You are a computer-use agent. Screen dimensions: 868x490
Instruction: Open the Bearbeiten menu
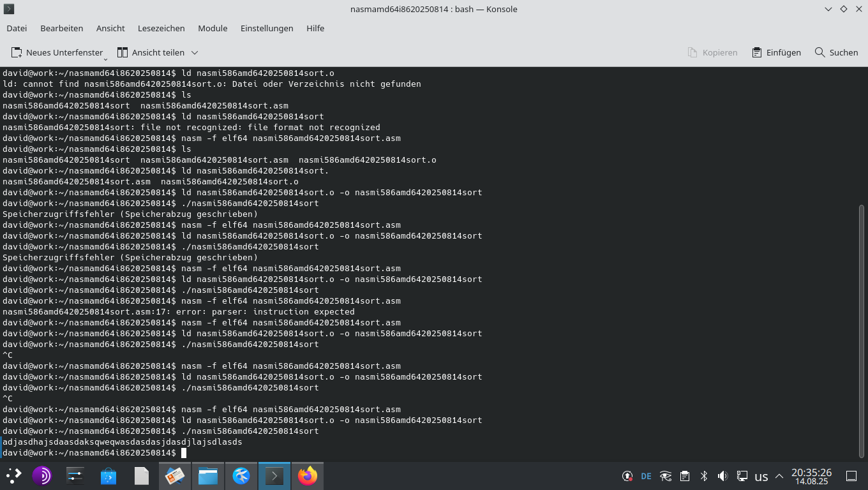point(61,28)
